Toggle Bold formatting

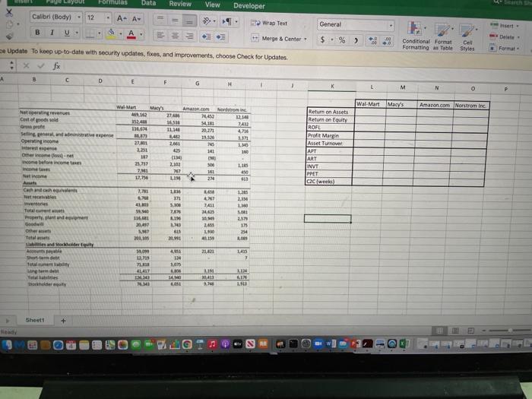point(37,32)
